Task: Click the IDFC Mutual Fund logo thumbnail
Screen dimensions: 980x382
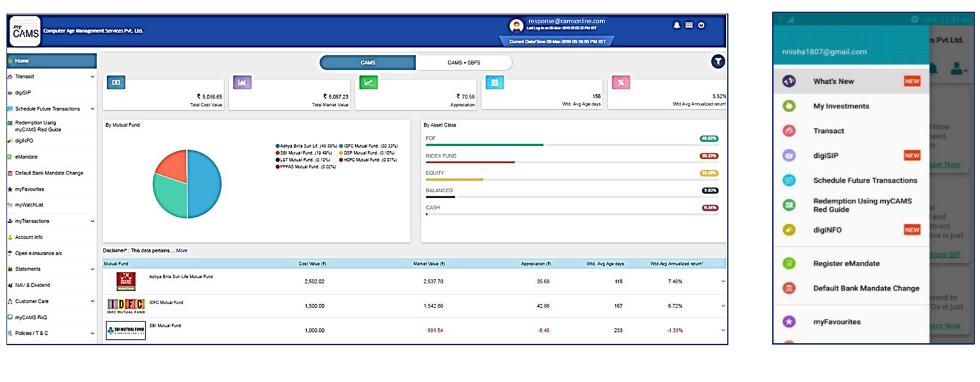Action: (126, 305)
